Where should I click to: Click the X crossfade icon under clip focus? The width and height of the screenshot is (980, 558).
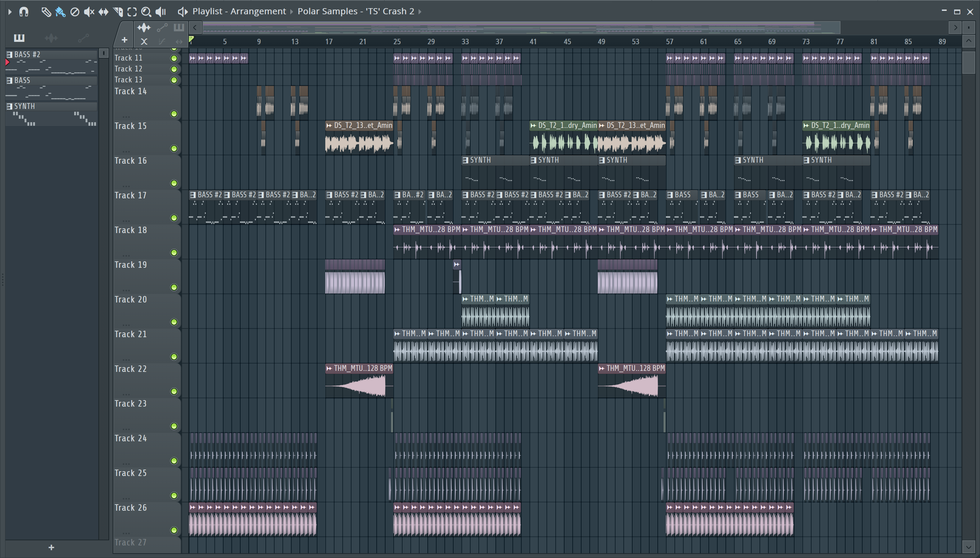[144, 42]
